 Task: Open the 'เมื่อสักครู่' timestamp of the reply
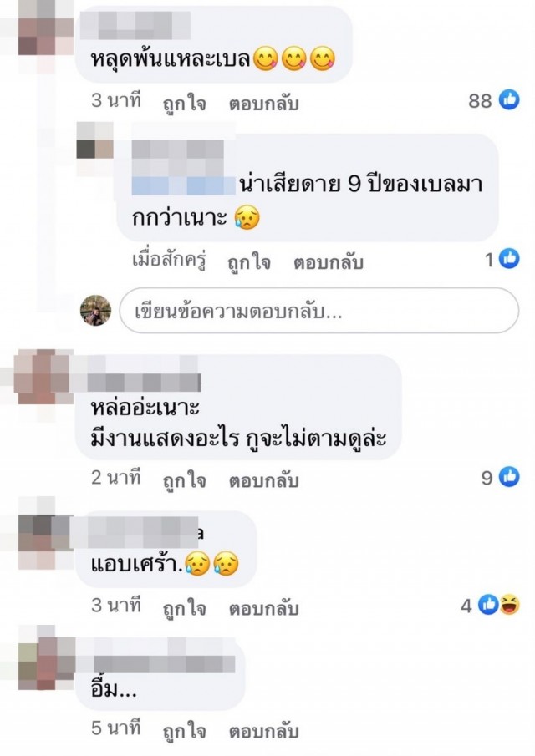[x=170, y=261]
